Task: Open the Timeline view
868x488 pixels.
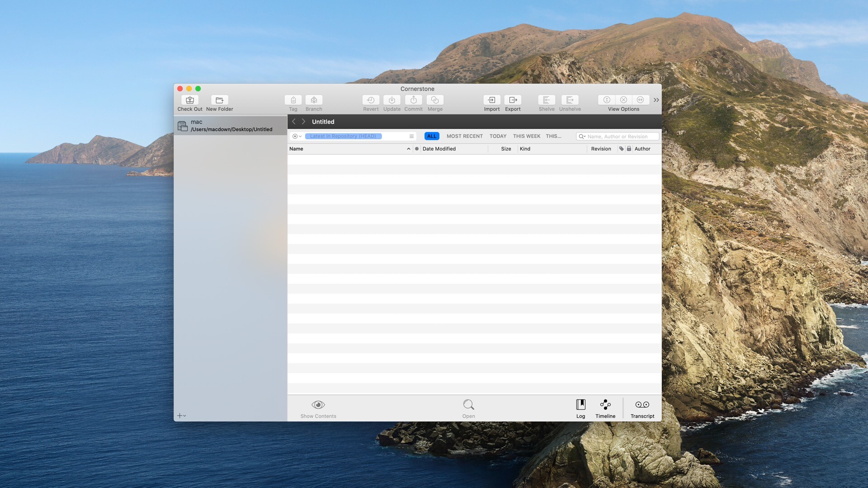Action: tap(605, 408)
